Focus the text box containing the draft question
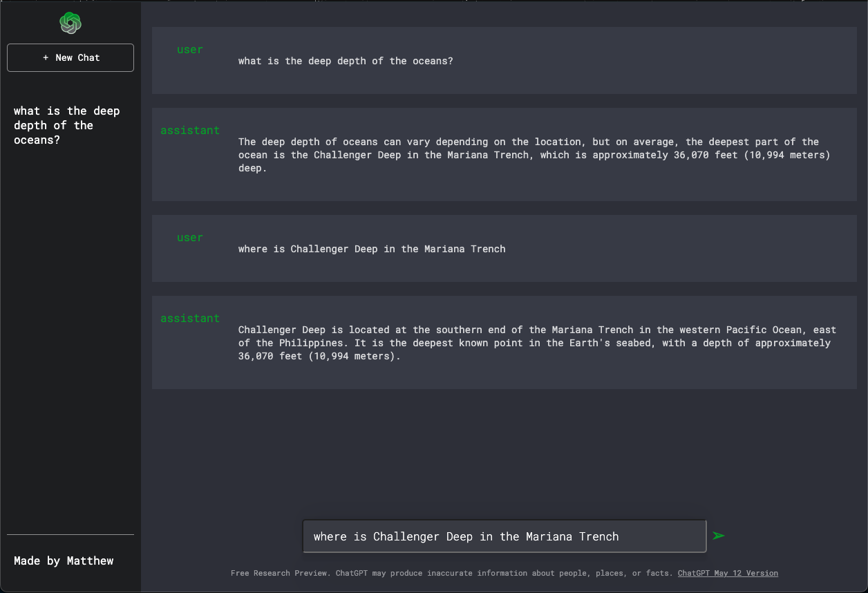The height and width of the screenshot is (593, 868). click(x=504, y=536)
